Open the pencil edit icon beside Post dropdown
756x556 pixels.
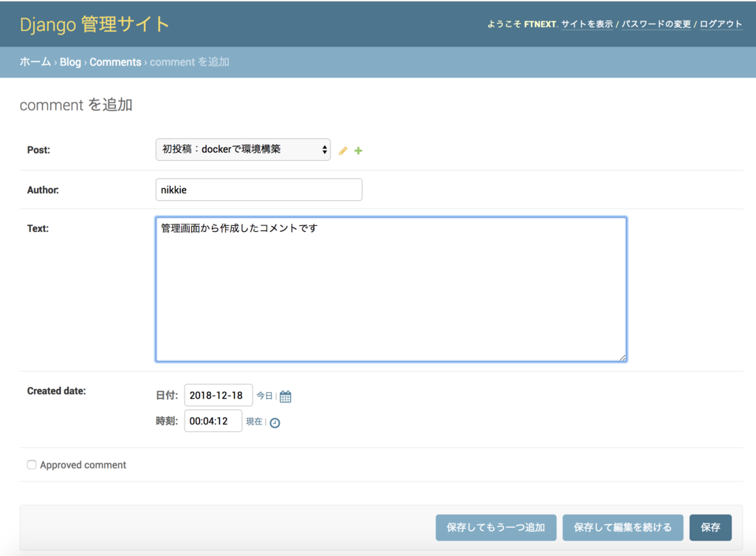tap(343, 150)
